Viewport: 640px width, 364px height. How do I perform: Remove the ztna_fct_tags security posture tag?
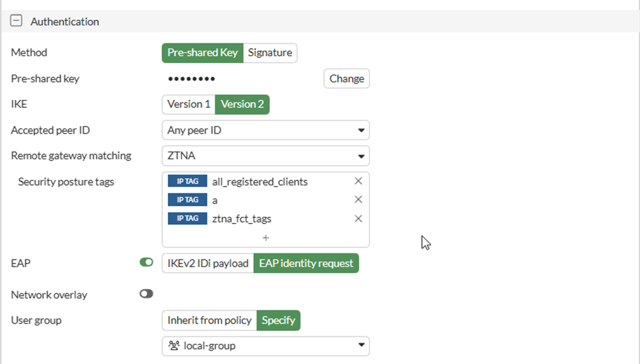point(358,218)
